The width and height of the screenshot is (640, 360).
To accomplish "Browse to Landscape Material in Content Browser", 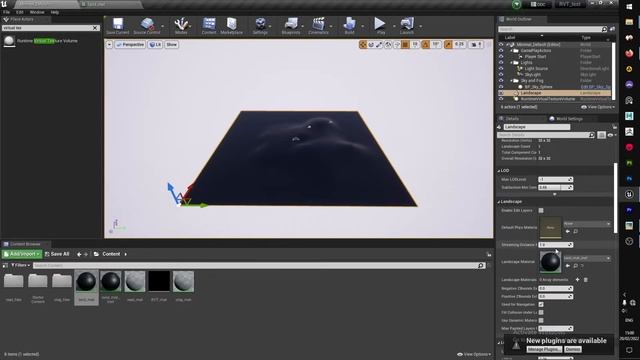I will (576, 266).
